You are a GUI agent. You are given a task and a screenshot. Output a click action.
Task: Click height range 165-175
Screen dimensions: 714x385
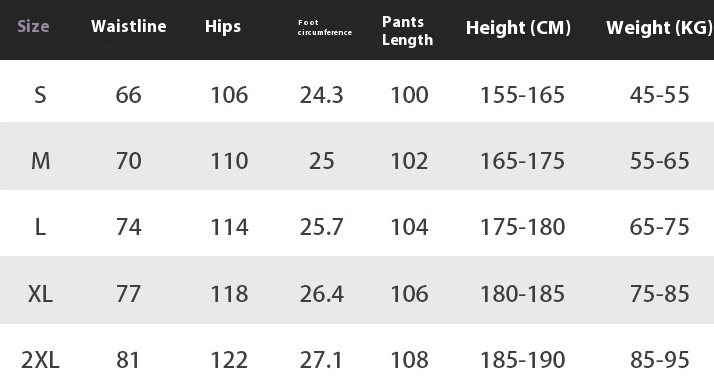tap(522, 161)
